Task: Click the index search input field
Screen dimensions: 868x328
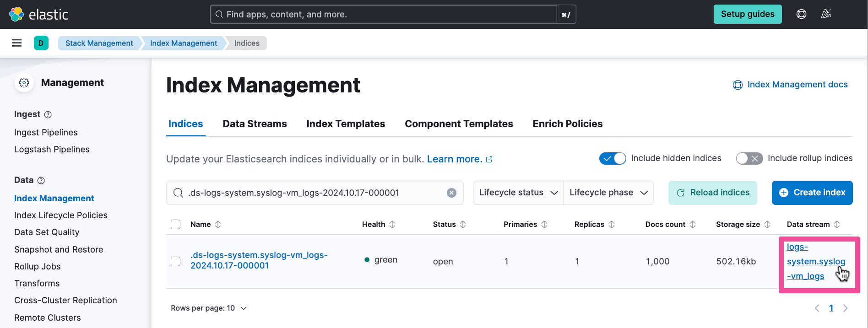Action: tap(315, 193)
